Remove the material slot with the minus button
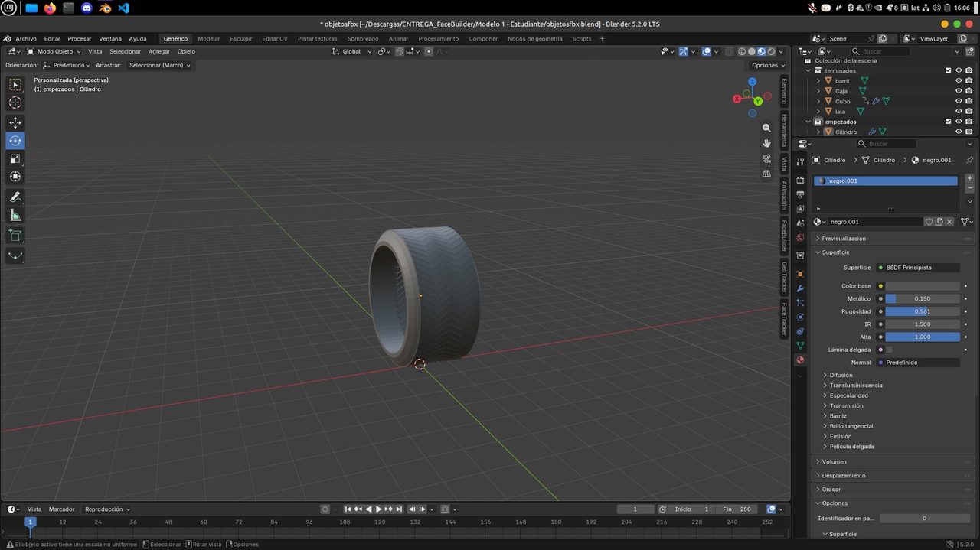This screenshot has height=550, width=980. (x=970, y=188)
